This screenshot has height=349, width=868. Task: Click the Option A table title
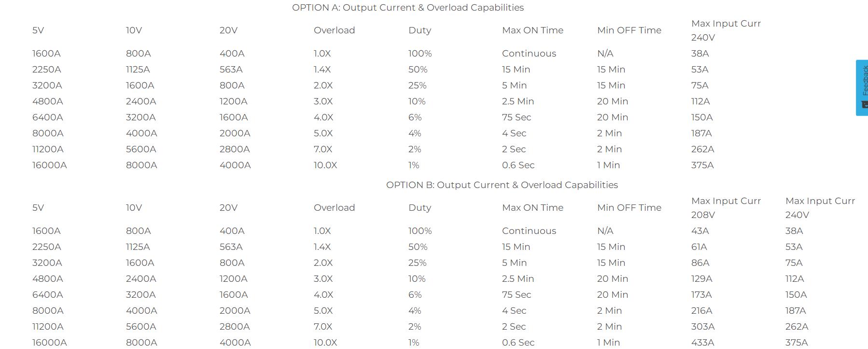click(407, 8)
